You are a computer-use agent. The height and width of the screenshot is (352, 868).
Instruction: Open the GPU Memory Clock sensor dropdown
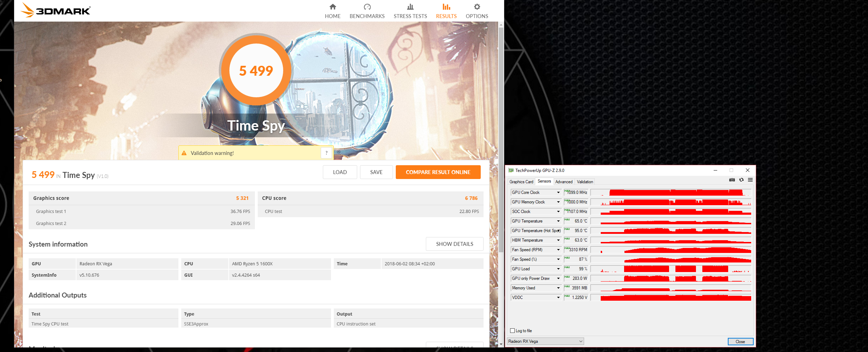558,202
